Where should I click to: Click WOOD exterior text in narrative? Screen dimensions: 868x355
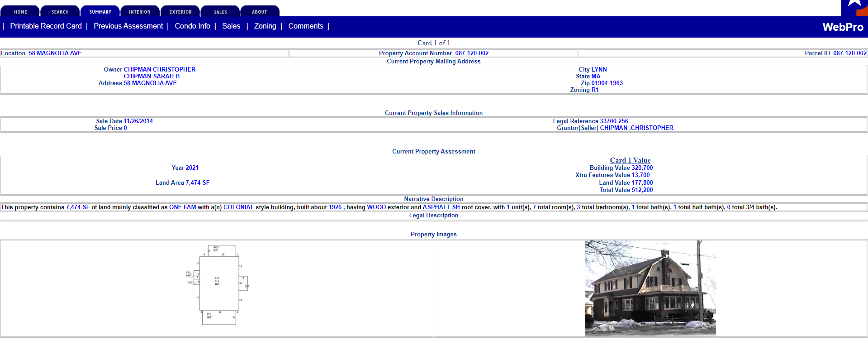(376, 207)
